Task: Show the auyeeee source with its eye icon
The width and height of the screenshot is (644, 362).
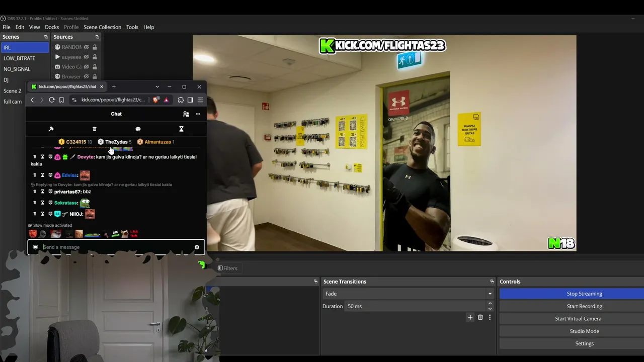Action: coord(87,57)
